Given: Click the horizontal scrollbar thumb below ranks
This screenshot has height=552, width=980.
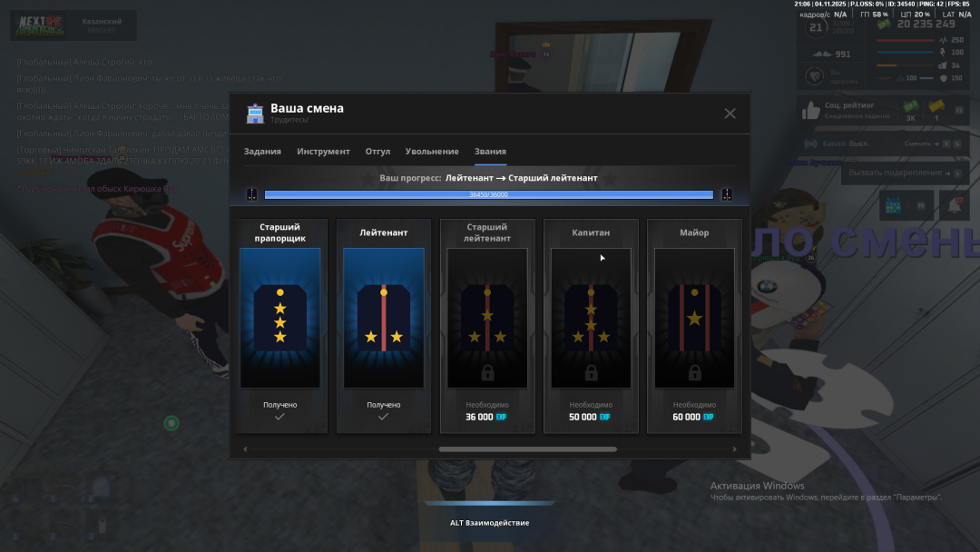Looking at the screenshot, I should pos(527,448).
